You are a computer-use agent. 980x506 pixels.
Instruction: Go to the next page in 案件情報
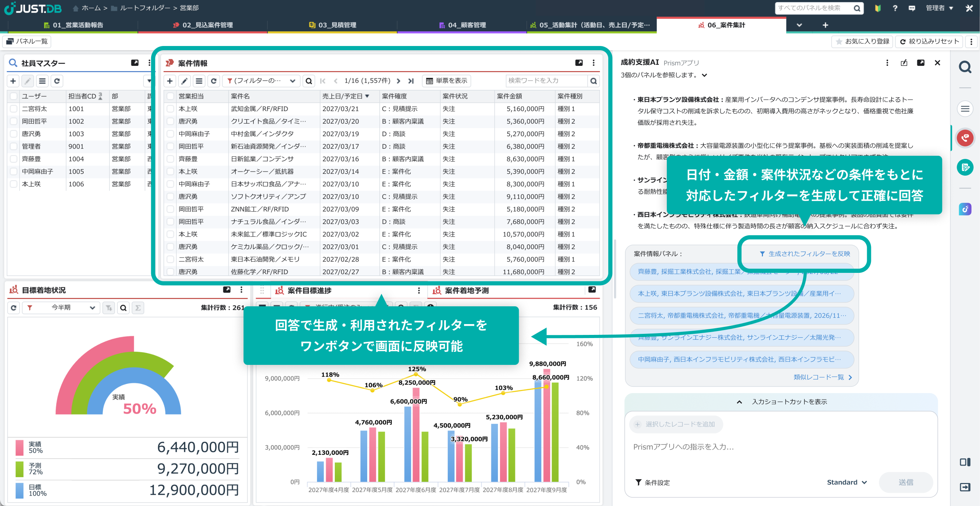pyautogui.click(x=398, y=81)
